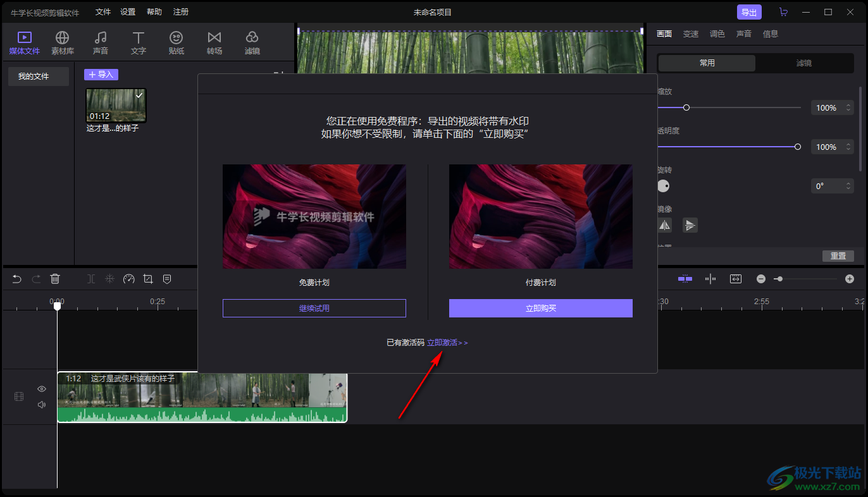Click the timeline zoom out minus icon

761,279
